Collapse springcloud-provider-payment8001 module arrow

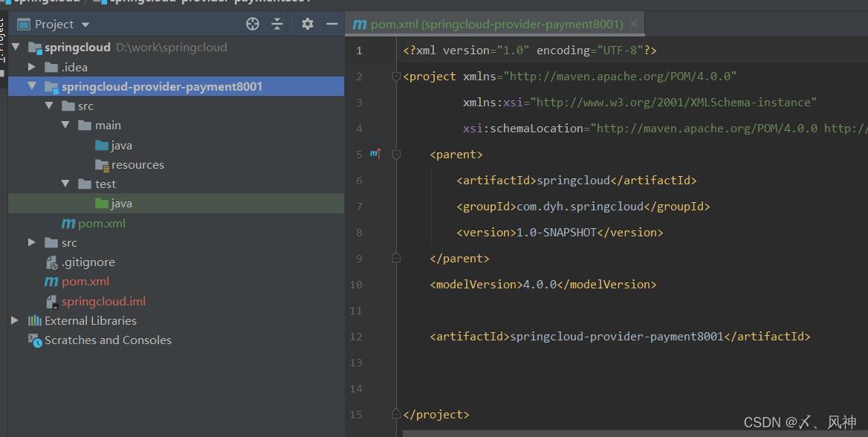[32, 86]
